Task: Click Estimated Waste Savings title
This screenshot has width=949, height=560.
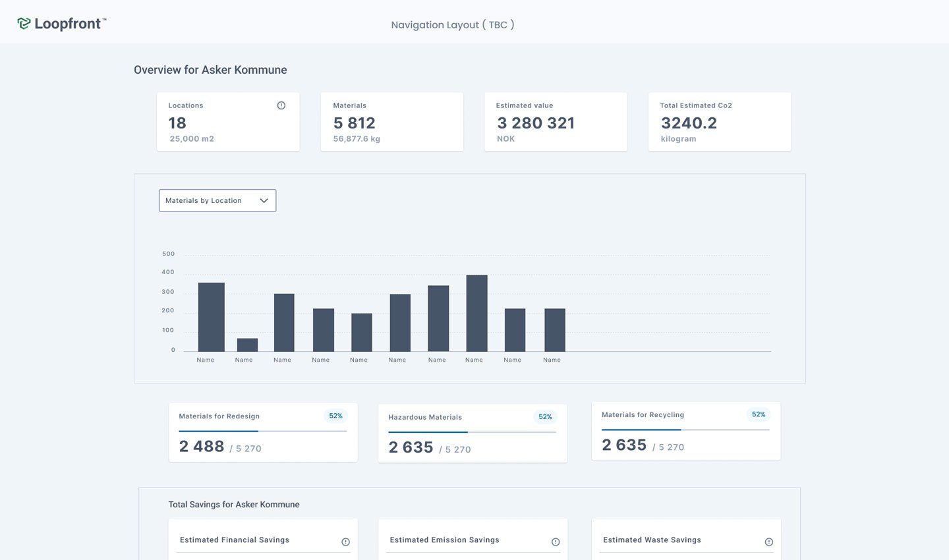Action: coord(652,540)
